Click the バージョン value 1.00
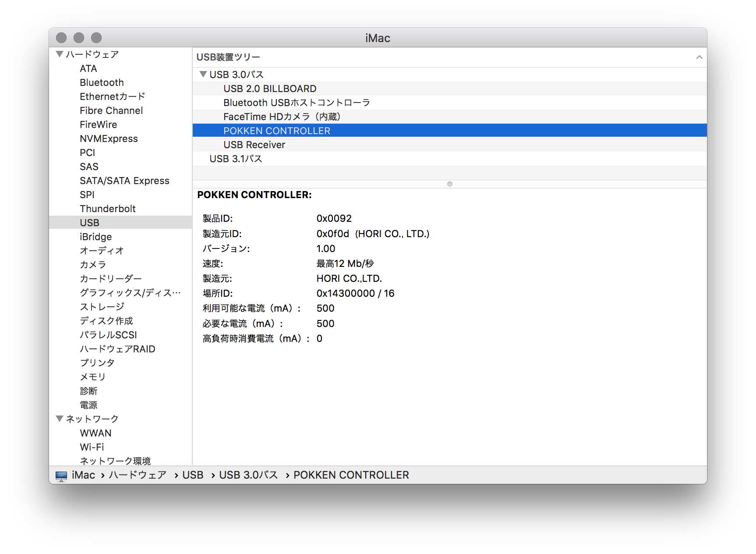The height and width of the screenshot is (554, 756). pyautogui.click(x=326, y=249)
